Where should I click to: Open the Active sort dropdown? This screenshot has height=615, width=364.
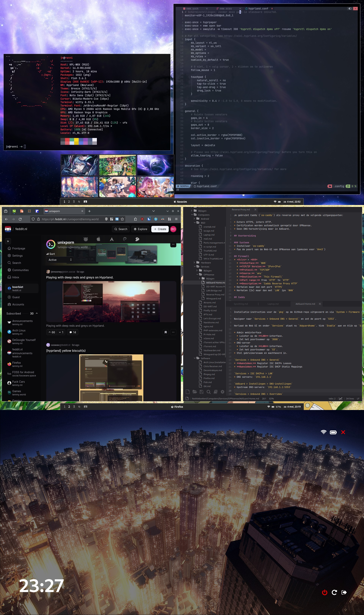click(60, 260)
